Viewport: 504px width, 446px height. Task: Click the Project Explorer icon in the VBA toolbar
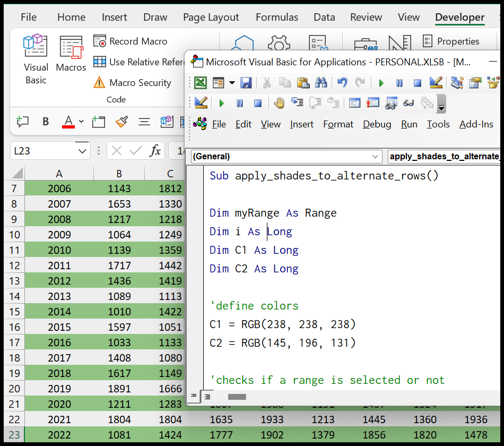coord(457,83)
